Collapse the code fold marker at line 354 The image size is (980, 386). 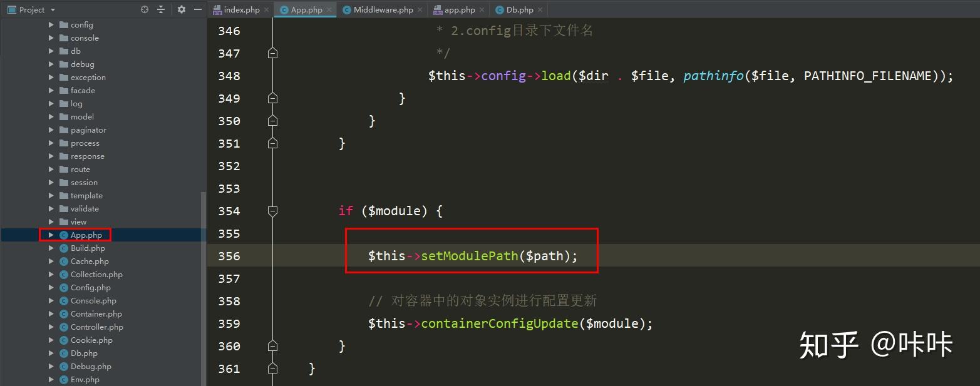pyautogui.click(x=272, y=211)
